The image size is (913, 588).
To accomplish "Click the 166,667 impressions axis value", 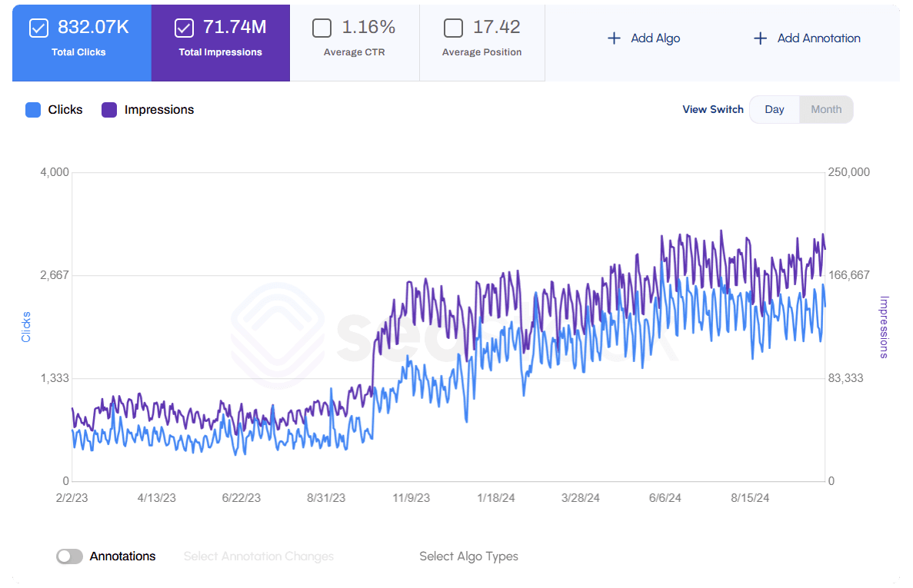I will [849, 275].
